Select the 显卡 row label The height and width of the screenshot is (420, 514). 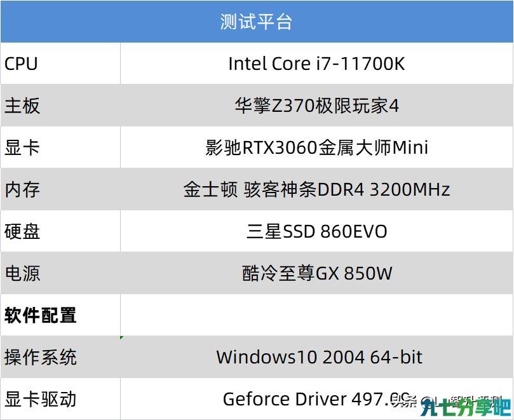60,147
